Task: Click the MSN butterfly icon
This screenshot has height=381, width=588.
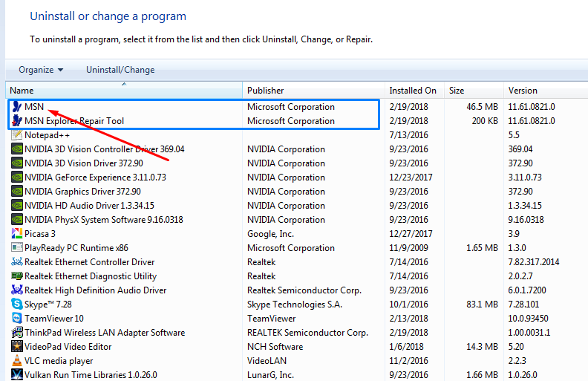Action: coord(17,107)
